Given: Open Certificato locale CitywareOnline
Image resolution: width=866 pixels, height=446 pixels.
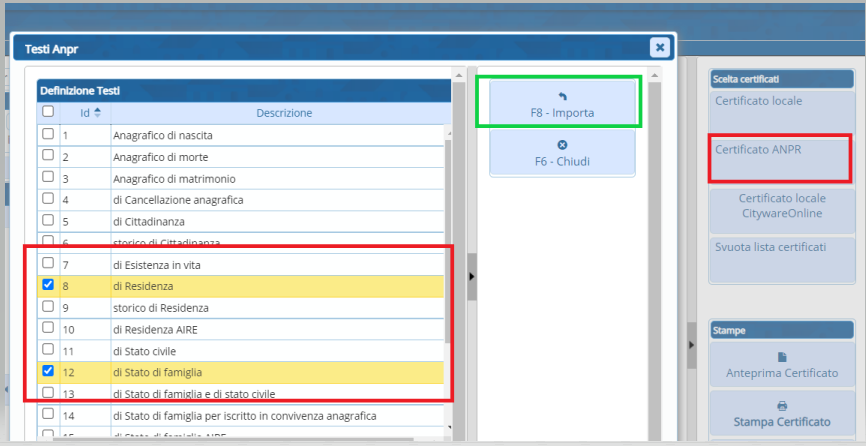Looking at the screenshot, I should coord(780,205).
